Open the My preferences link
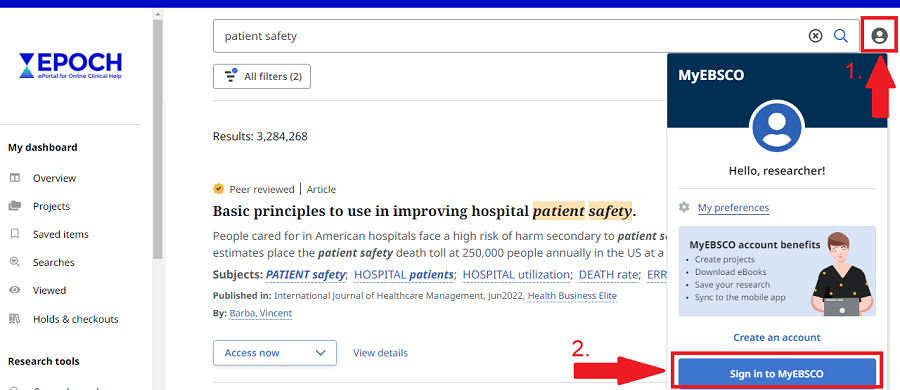900x390 pixels. [x=733, y=207]
